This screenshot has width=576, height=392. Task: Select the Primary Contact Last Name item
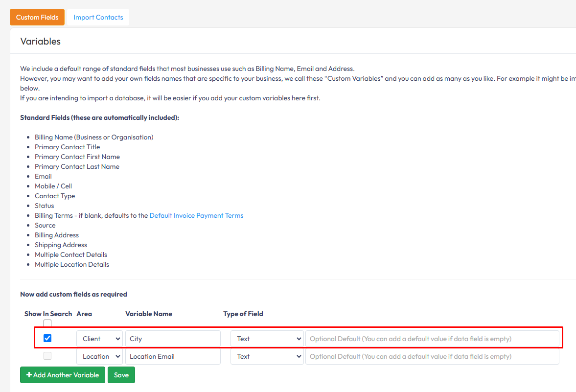(77, 167)
